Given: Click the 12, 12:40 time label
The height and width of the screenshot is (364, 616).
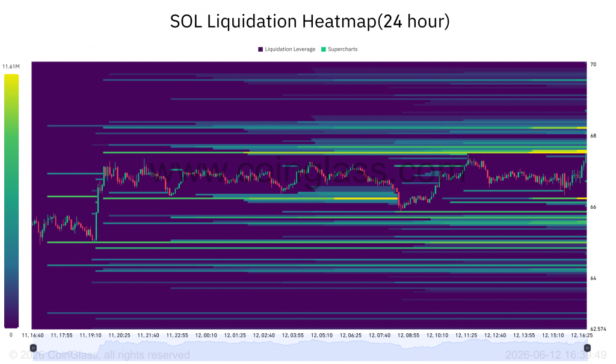Looking at the screenshot, I should pyautogui.click(x=495, y=335).
